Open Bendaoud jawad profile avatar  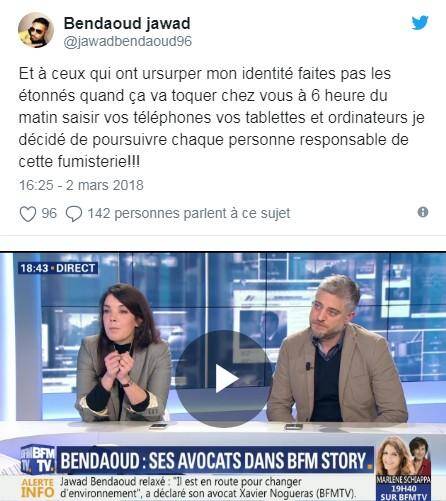tap(36, 30)
